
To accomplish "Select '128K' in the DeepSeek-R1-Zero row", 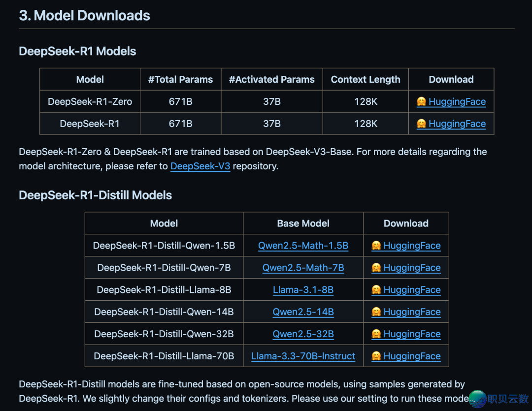I will pyautogui.click(x=366, y=101).
